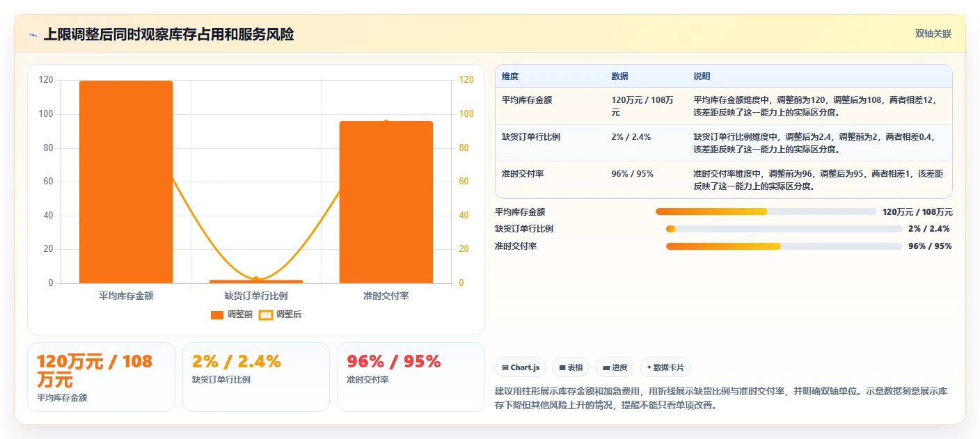Click description text for 准时交付率 row
This screenshot has width=980, height=439.
(x=819, y=179)
